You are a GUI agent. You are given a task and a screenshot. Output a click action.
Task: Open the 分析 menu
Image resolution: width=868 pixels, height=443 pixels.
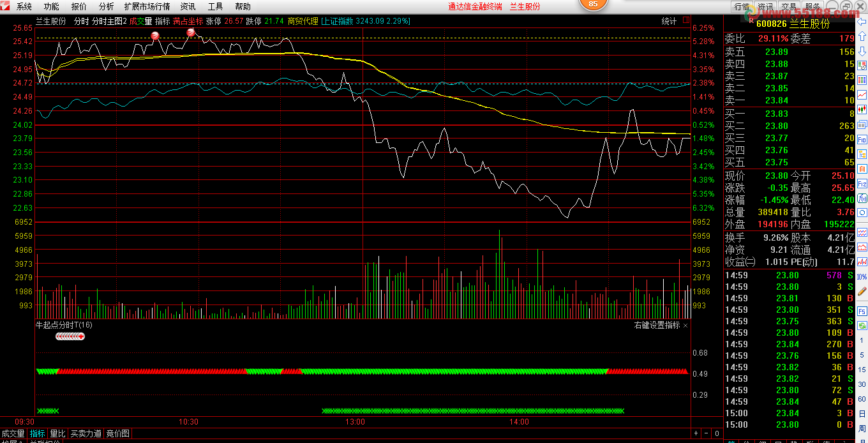point(106,6)
